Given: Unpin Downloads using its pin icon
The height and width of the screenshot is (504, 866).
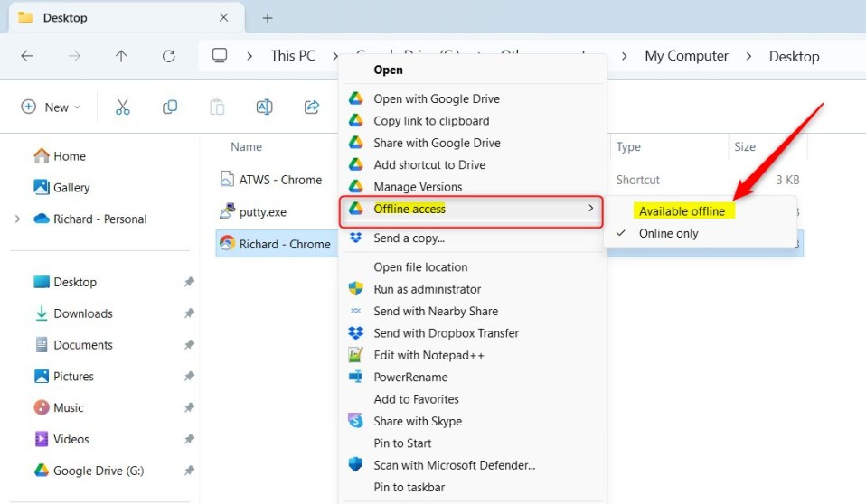Looking at the screenshot, I should (x=189, y=313).
